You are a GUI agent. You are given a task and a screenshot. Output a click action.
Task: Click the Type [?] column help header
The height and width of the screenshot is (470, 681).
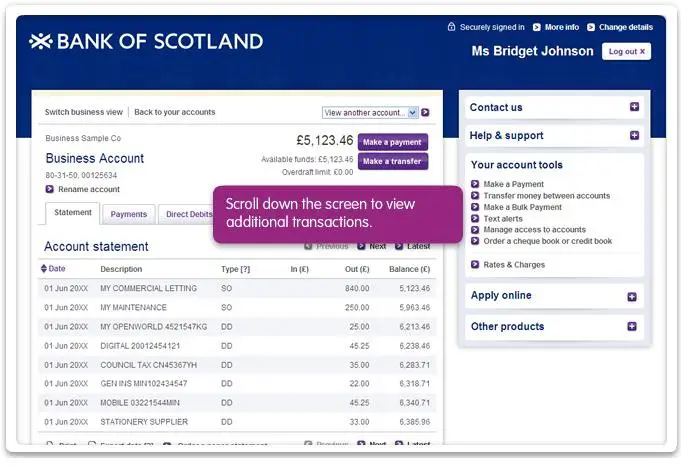(x=235, y=269)
